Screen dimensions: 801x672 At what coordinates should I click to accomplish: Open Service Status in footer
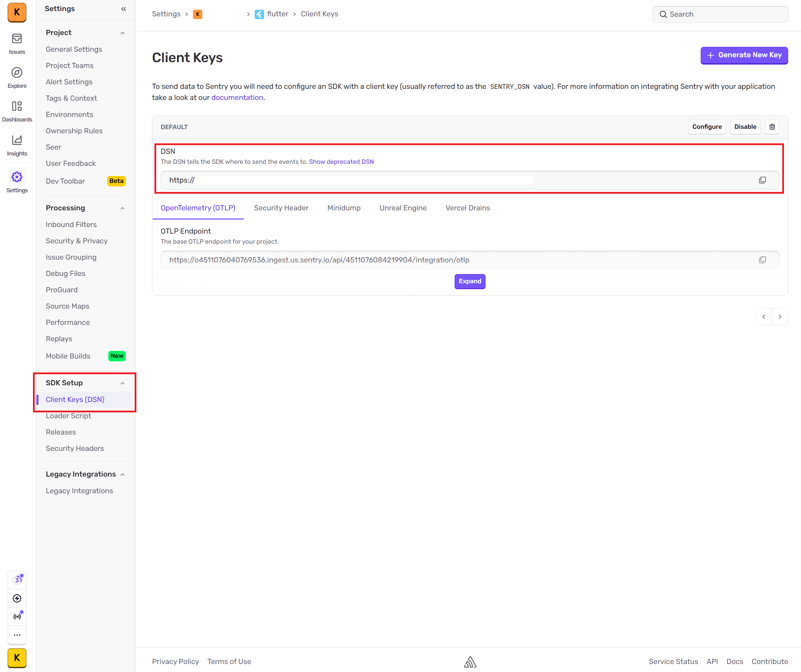pos(673,662)
